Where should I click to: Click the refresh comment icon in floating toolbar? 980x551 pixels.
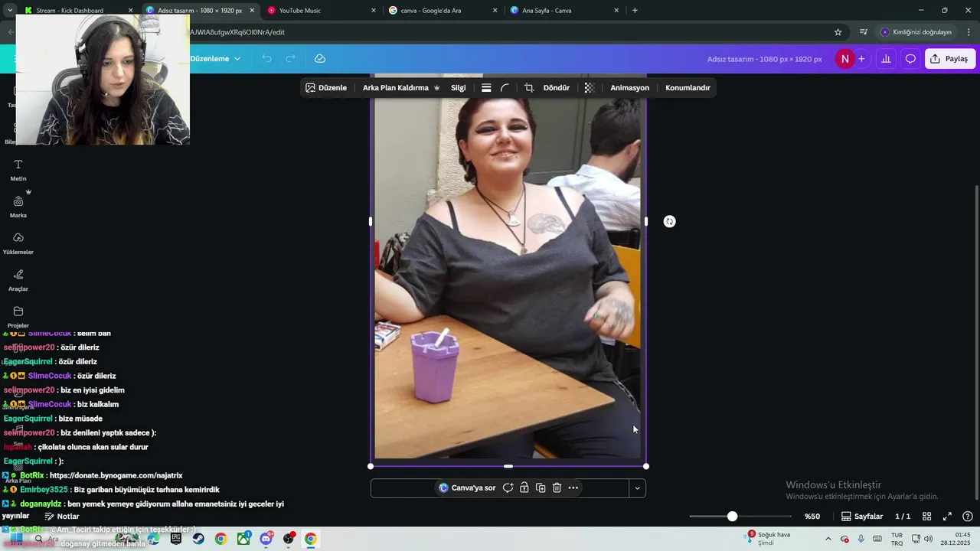pos(508,487)
